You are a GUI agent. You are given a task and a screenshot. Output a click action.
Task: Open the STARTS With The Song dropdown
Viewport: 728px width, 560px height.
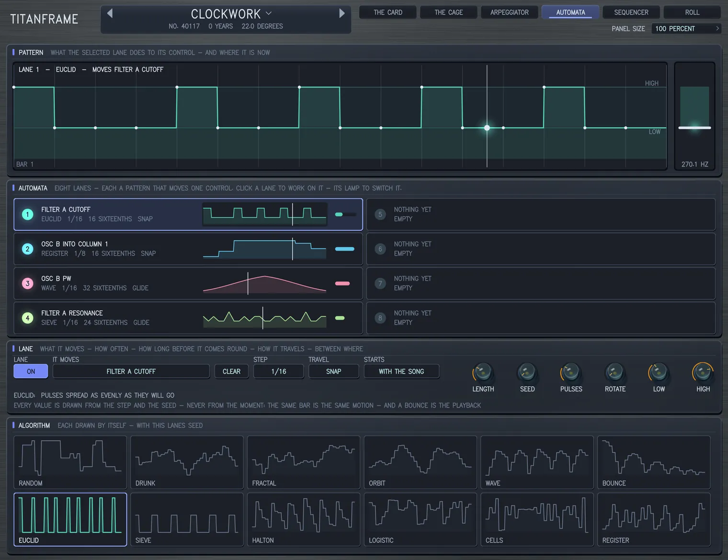[401, 371]
